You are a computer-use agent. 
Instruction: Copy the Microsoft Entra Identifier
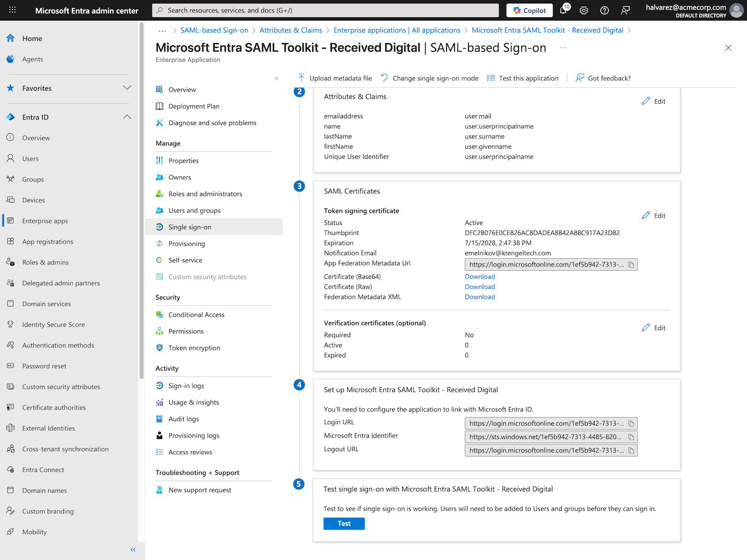click(631, 437)
